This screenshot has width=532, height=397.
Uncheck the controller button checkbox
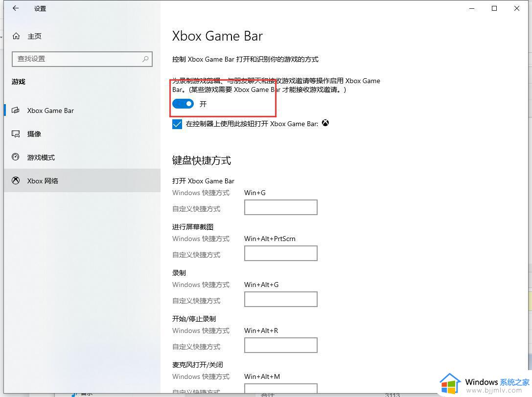pyautogui.click(x=177, y=124)
